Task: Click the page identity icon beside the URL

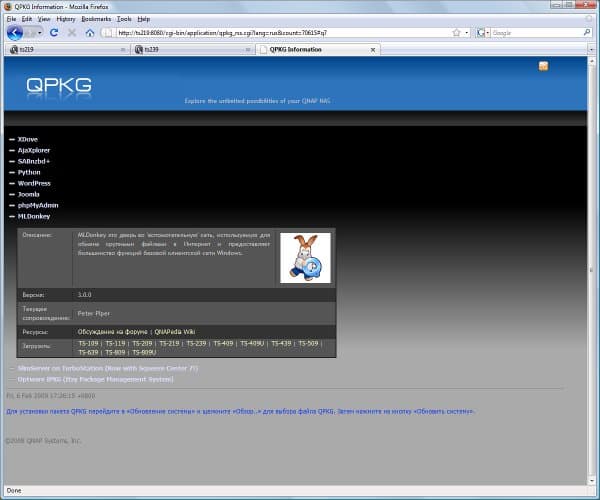Action: click(x=108, y=33)
